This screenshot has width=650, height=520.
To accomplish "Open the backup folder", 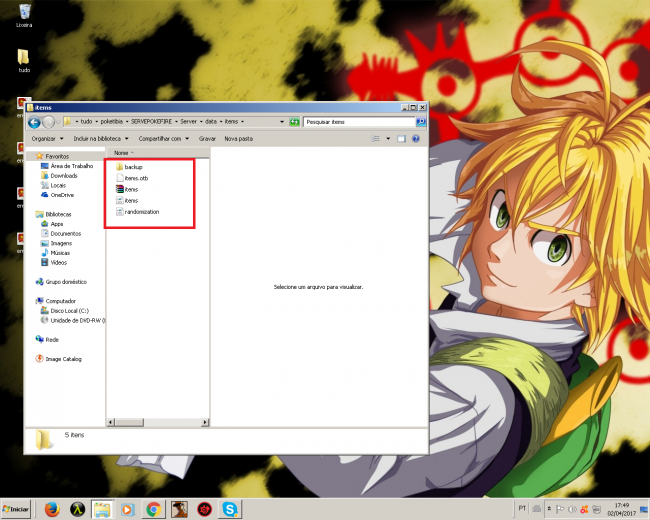I will point(133,167).
